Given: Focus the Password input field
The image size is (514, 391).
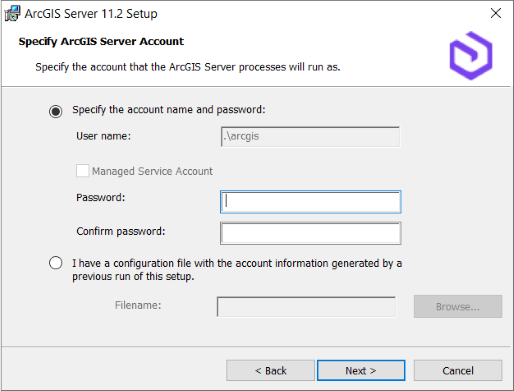Looking at the screenshot, I should point(310,202).
